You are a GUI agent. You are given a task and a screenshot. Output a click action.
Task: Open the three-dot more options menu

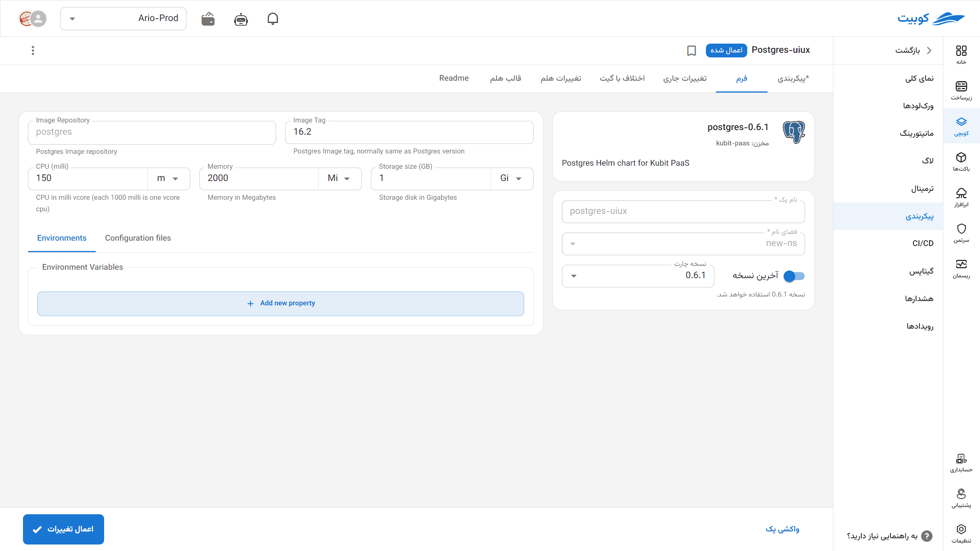[33, 51]
